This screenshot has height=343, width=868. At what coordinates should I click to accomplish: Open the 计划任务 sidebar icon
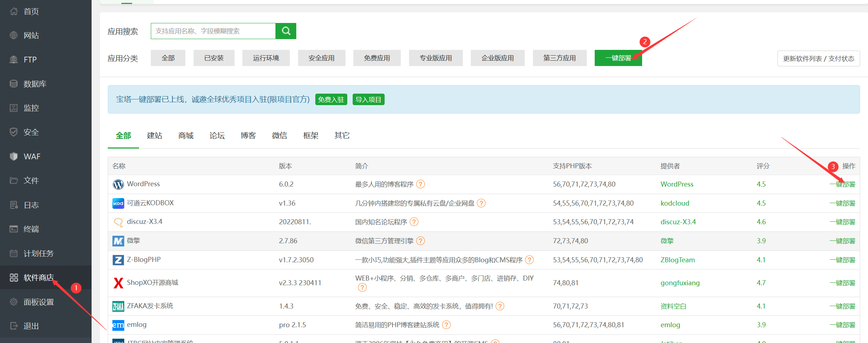13,253
